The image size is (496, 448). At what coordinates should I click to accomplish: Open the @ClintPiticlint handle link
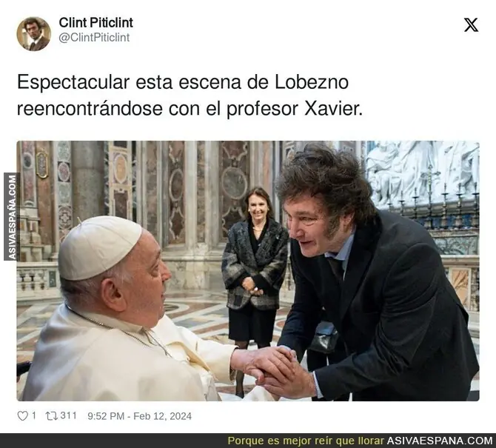click(94, 37)
